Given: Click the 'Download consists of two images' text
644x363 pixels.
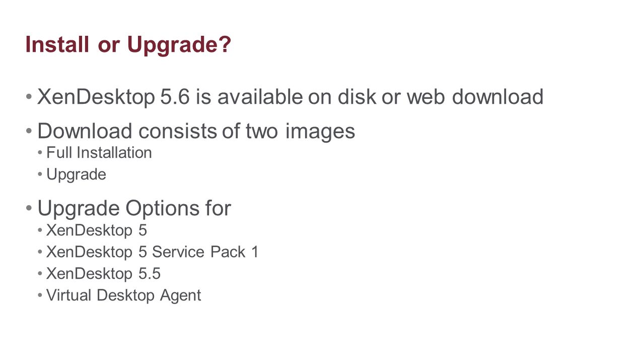Looking at the screenshot, I should point(196,131).
